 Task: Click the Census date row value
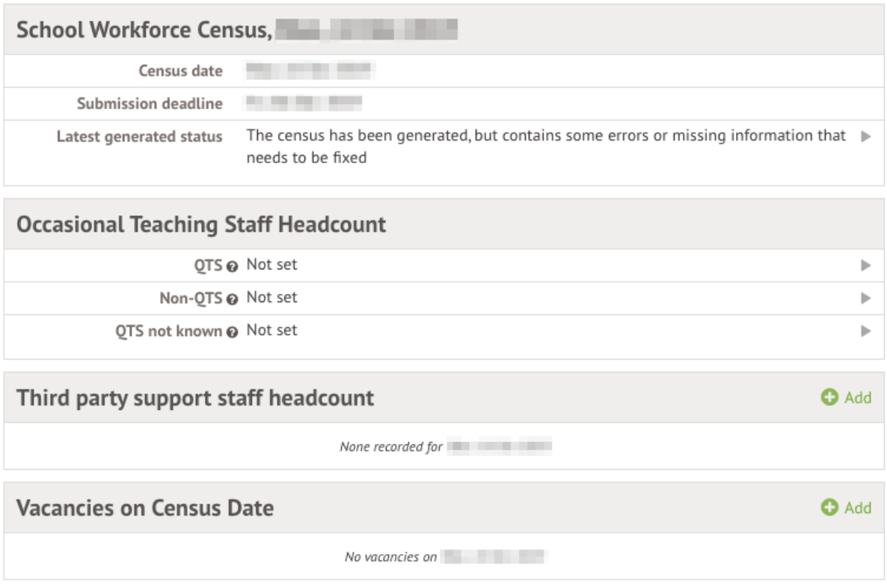(310, 71)
